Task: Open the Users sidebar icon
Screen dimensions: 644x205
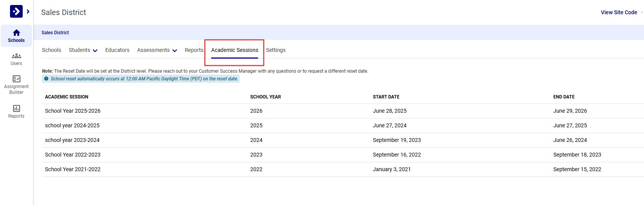Action: tap(16, 59)
